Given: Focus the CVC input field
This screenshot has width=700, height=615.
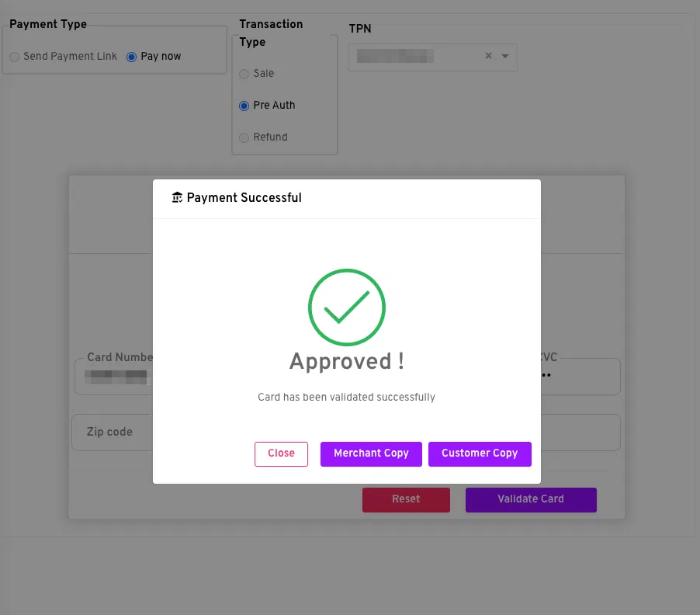Looking at the screenshot, I should pos(578,377).
